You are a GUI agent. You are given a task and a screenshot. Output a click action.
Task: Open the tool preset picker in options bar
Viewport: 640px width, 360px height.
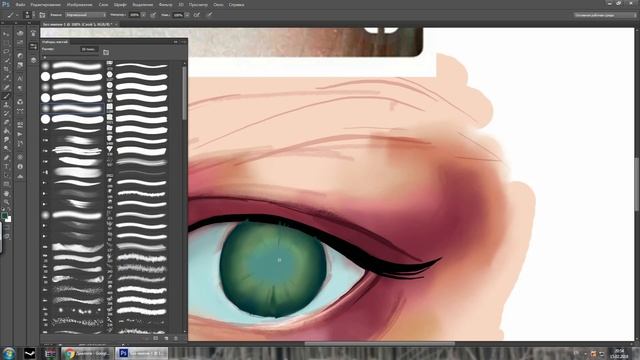(11, 15)
